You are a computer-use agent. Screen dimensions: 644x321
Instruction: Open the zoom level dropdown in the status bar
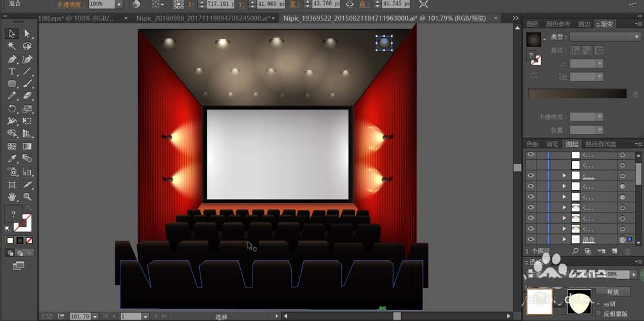(x=95, y=316)
